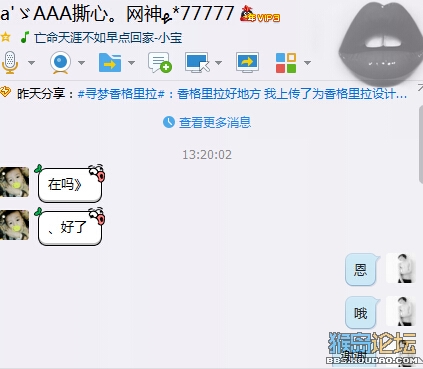
Task: Select the message bubble 、好了
Action: click(x=70, y=227)
